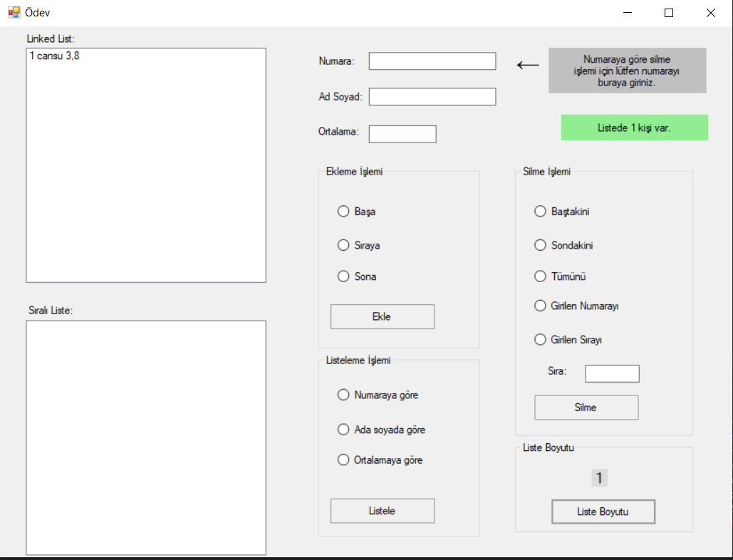Click the Liste Boyutu button
The height and width of the screenshot is (560, 733).
click(603, 512)
